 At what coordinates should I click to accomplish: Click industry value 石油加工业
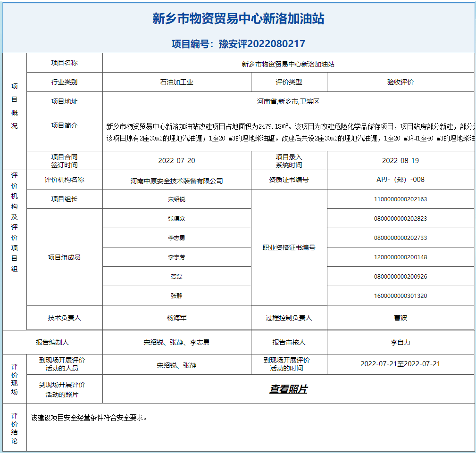177,82
